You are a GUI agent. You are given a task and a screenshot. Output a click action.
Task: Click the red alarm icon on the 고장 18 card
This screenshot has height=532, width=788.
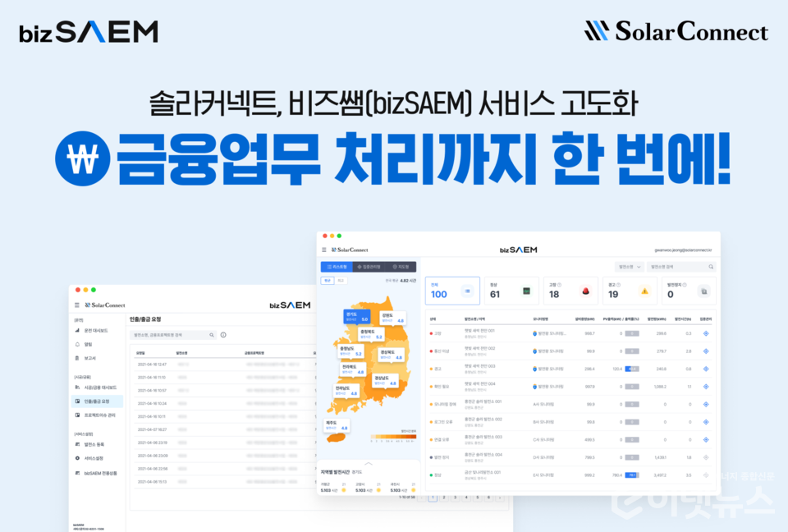tap(584, 290)
